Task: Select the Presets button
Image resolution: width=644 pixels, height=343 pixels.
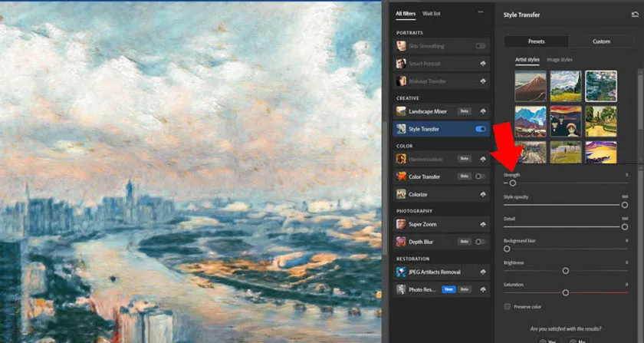Action: (x=536, y=41)
